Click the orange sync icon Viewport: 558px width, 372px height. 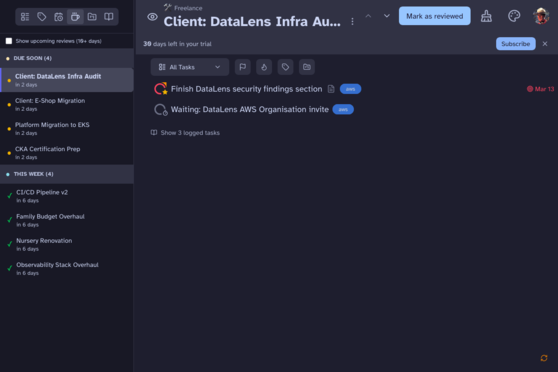pyautogui.click(x=544, y=358)
